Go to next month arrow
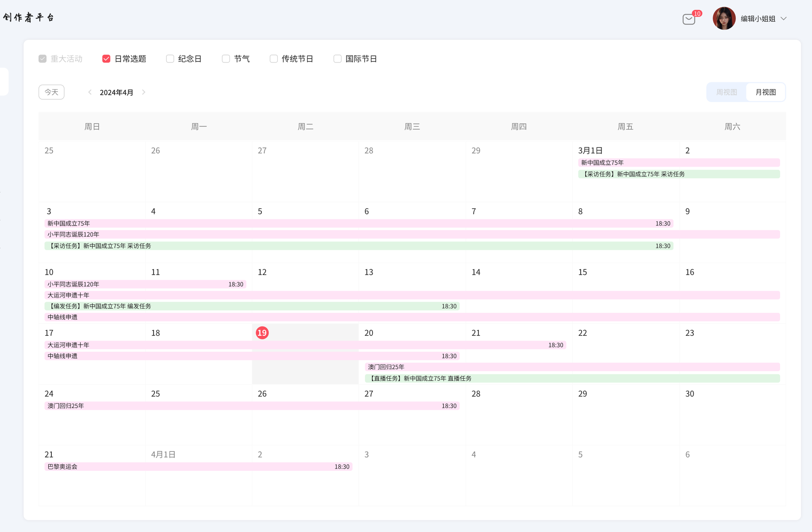The height and width of the screenshot is (532, 812). 144,92
